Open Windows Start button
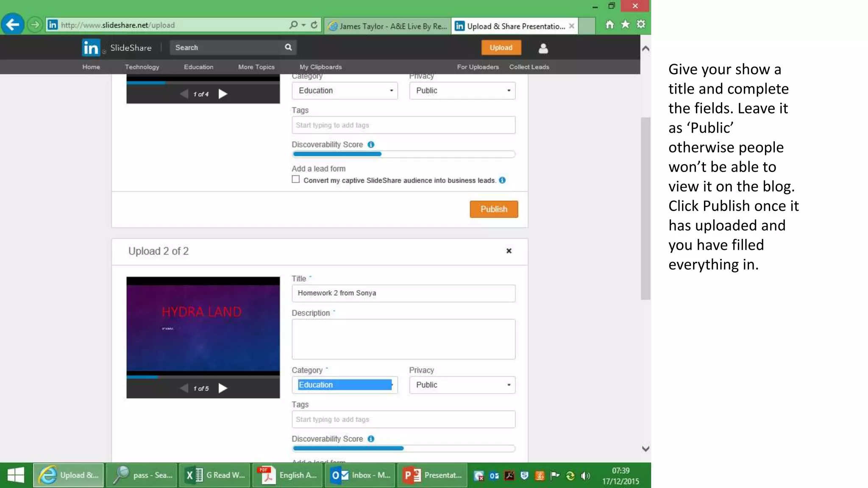Viewport: 868px width, 488px height. [16, 475]
